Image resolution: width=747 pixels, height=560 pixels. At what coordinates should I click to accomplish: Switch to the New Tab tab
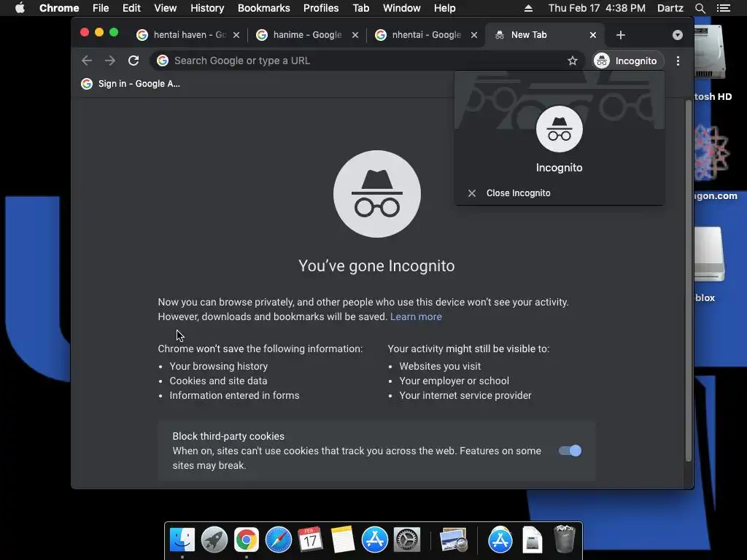coord(544,35)
